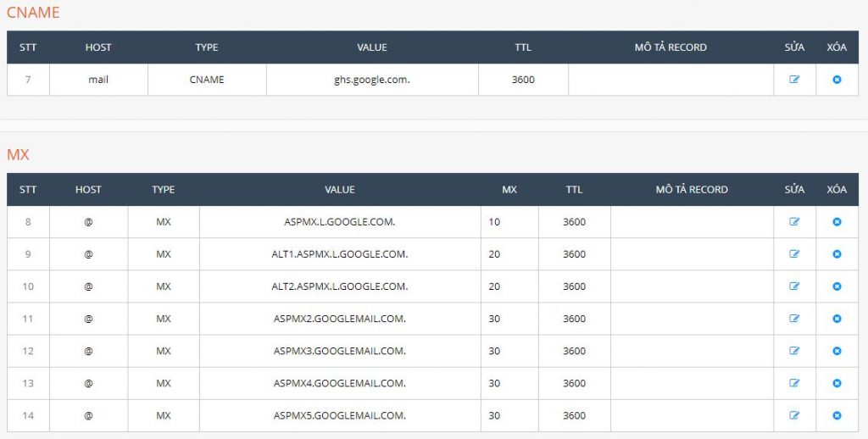868x439 pixels.
Task: Select the mail host cell
Action: click(x=98, y=80)
